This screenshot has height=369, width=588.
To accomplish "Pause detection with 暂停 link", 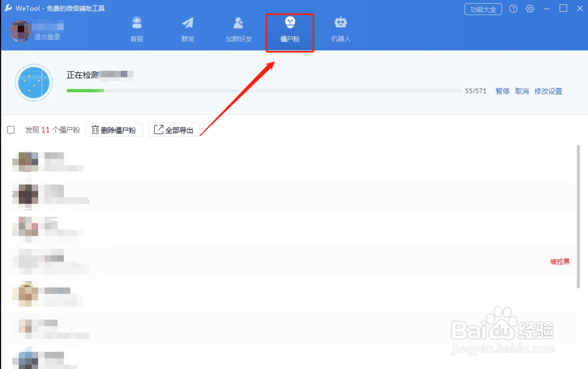I will click(x=502, y=91).
